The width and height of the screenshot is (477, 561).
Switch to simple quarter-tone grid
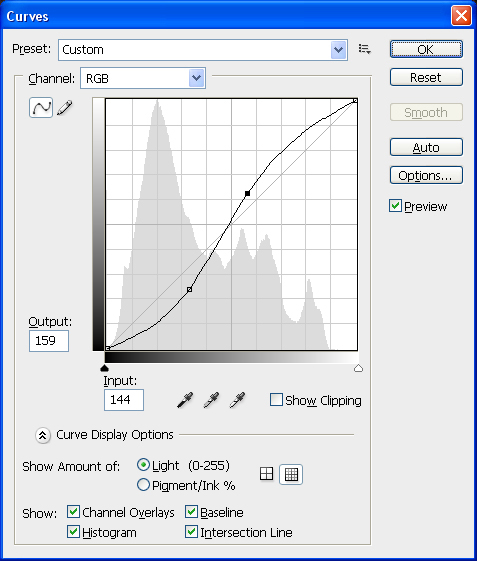point(266,474)
